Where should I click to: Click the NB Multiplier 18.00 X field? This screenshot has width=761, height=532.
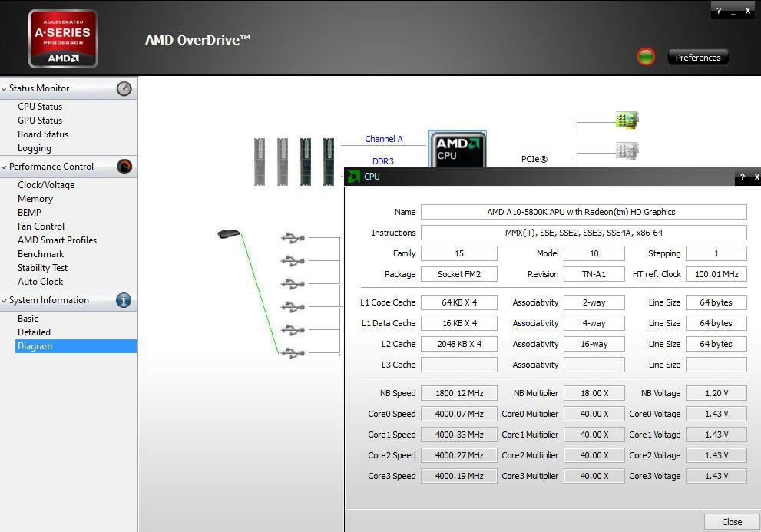pyautogui.click(x=594, y=393)
